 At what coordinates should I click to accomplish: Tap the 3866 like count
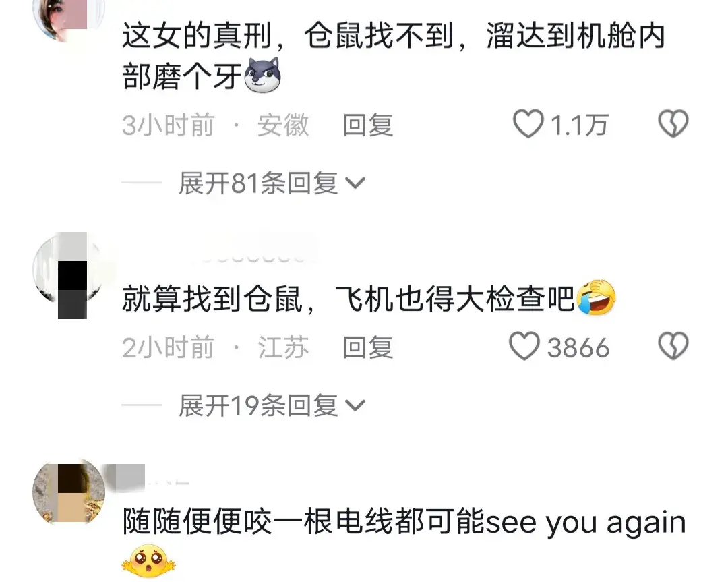pos(578,347)
